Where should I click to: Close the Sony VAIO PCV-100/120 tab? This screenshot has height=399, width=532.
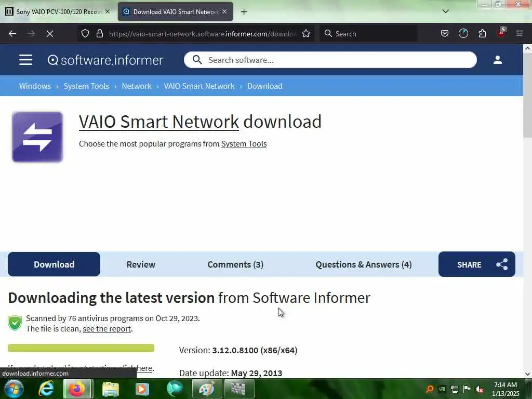(x=107, y=11)
